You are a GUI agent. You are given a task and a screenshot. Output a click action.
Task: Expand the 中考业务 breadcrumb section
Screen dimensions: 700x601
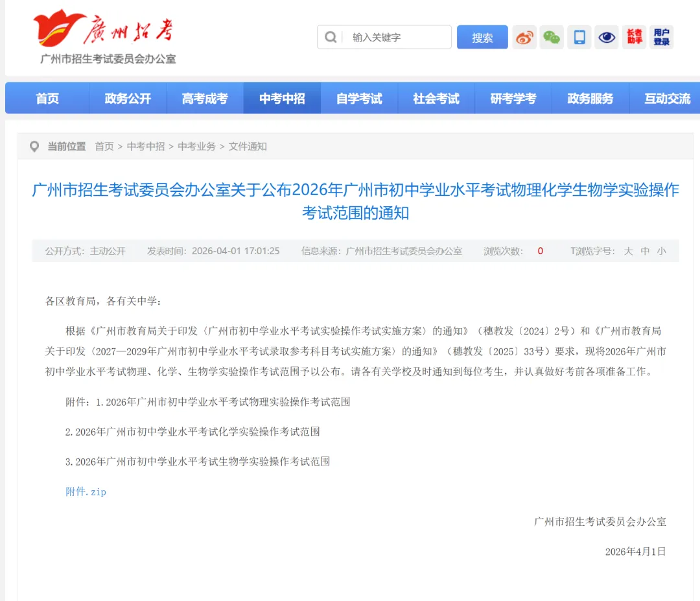[196, 146]
